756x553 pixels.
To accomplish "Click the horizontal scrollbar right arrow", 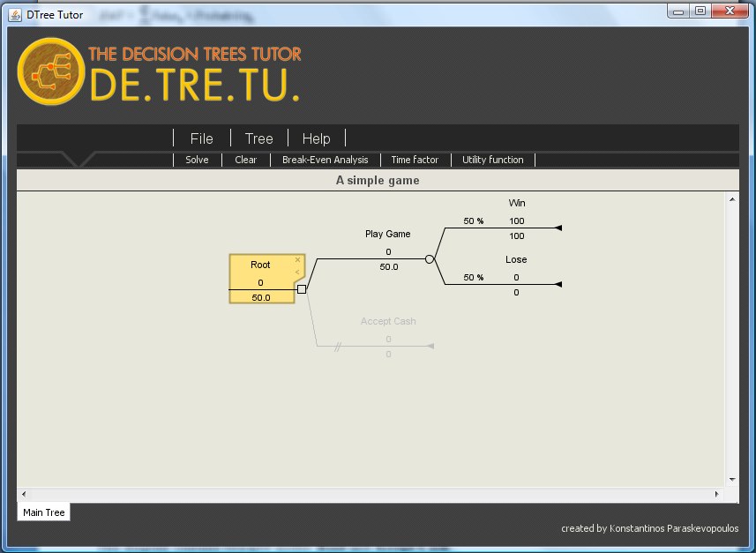I will pyautogui.click(x=717, y=494).
